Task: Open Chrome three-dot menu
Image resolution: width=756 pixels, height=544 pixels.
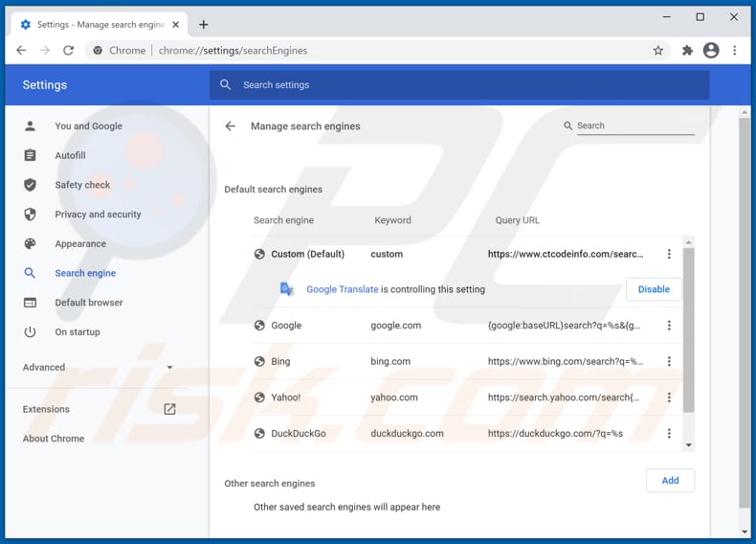Action: [x=735, y=50]
